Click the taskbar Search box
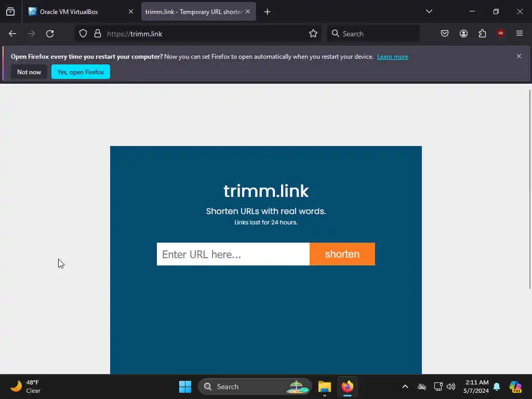 point(255,387)
